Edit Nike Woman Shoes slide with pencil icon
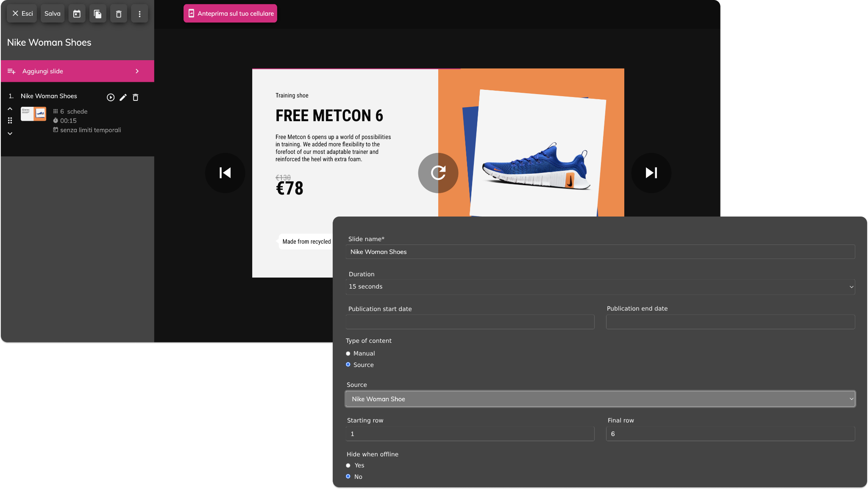The image size is (868, 489). click(123, 97)
